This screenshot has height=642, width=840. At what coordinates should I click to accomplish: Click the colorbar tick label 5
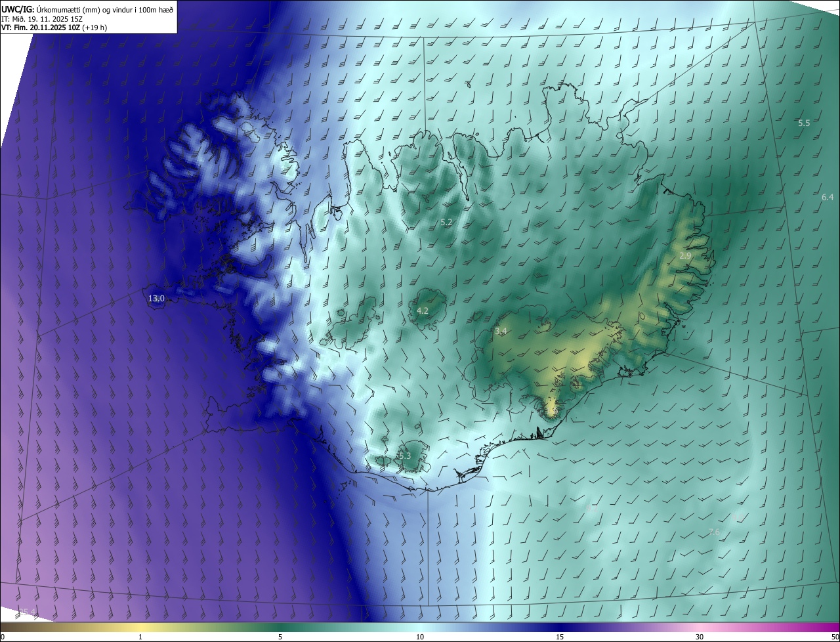[x=280, y=637]
